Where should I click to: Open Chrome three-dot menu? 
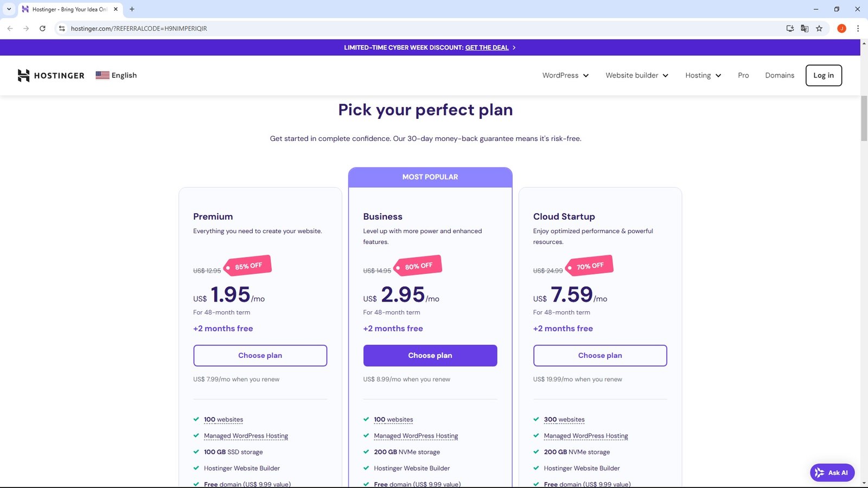[x=858, y=29]
